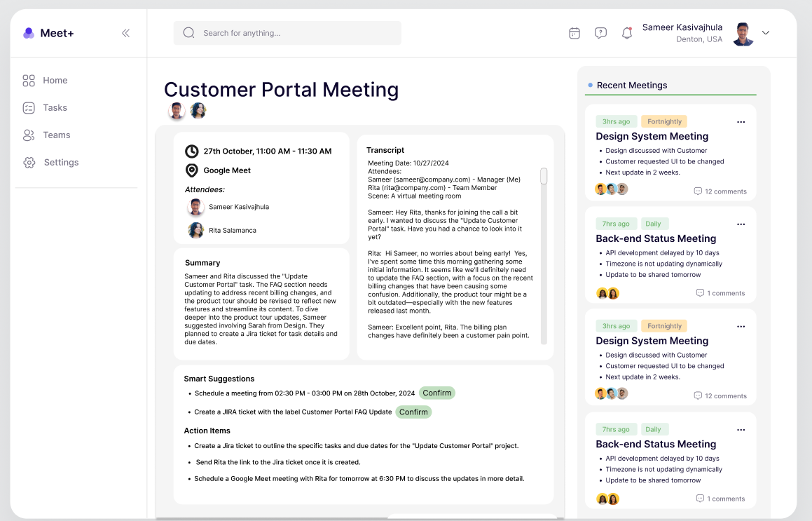Confirm the Customer Portal FAQ Update JIRA ticket
This screenshot has height=521, width=812.
click(x=413, y=412)
